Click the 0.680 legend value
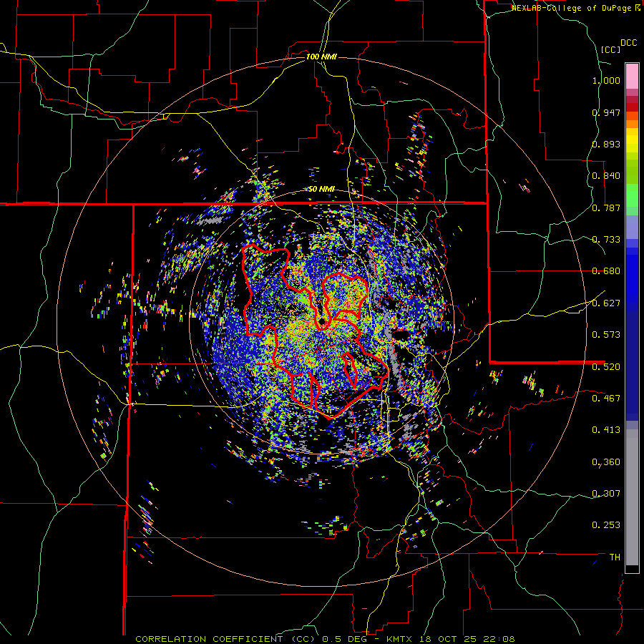This screenshot has width=644, height=644. [606, 271]
